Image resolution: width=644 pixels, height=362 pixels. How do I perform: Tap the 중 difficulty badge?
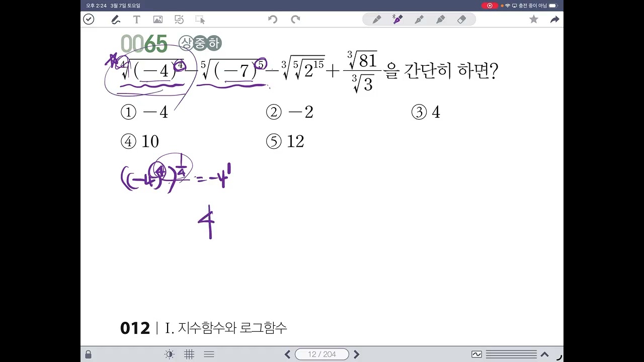tap(200, 43)
